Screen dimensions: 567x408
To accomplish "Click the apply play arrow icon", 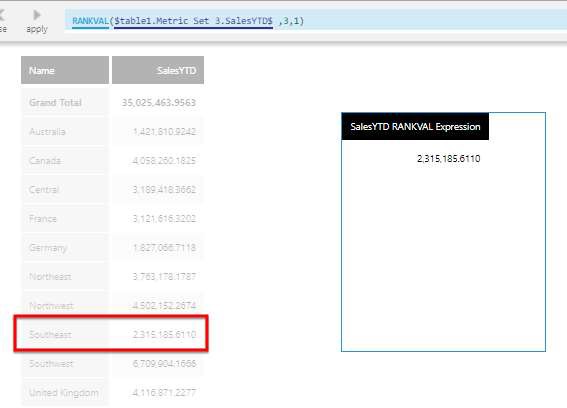I will pyautogui.click(x=37, y=15).
